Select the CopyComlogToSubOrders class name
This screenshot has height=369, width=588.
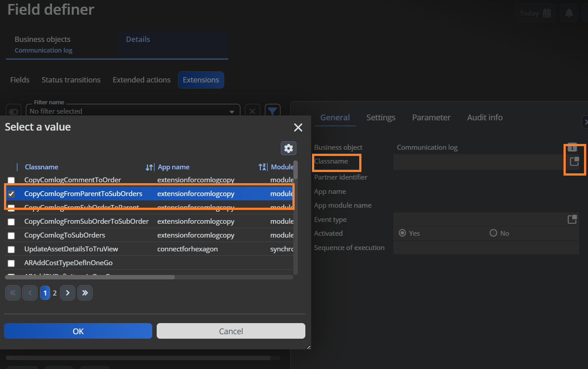(x=65, y=235)
